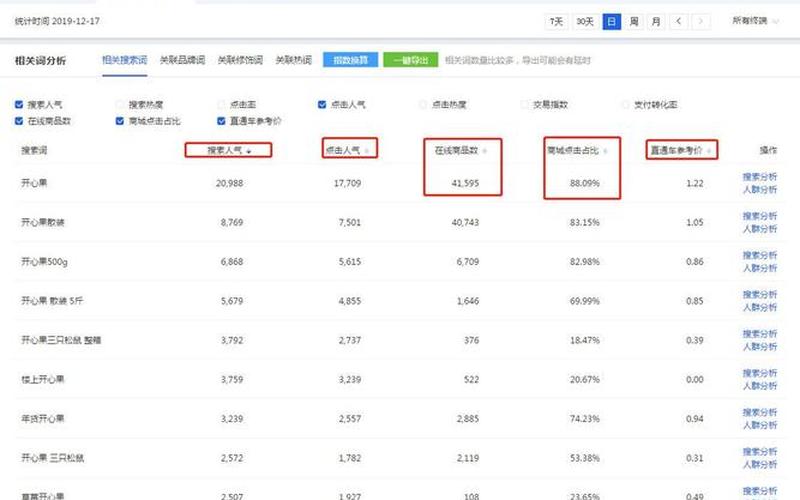
Task: Sort by 点击人气 column arrow
Action: click(x=366, y=151)
